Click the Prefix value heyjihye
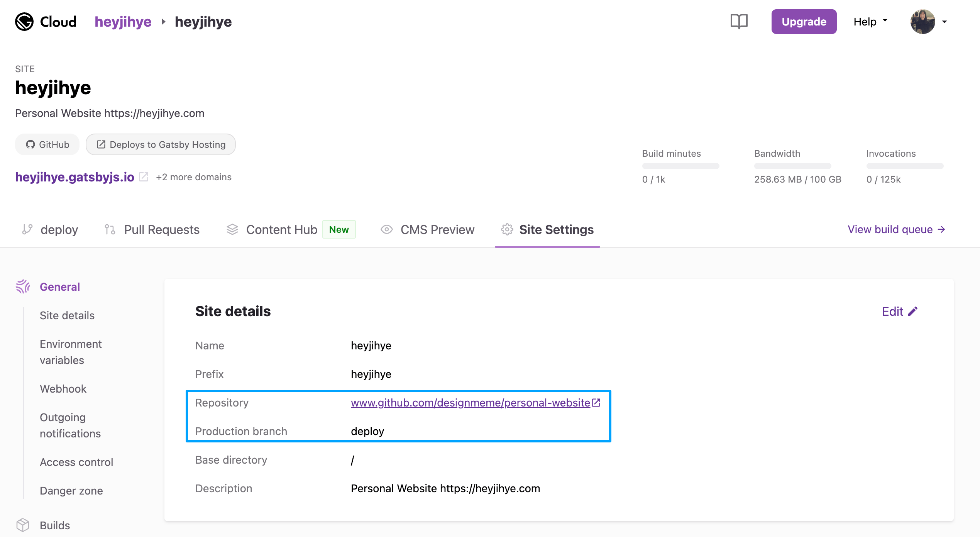The height and width of the screenshot is (537, 980). [371, 374]
